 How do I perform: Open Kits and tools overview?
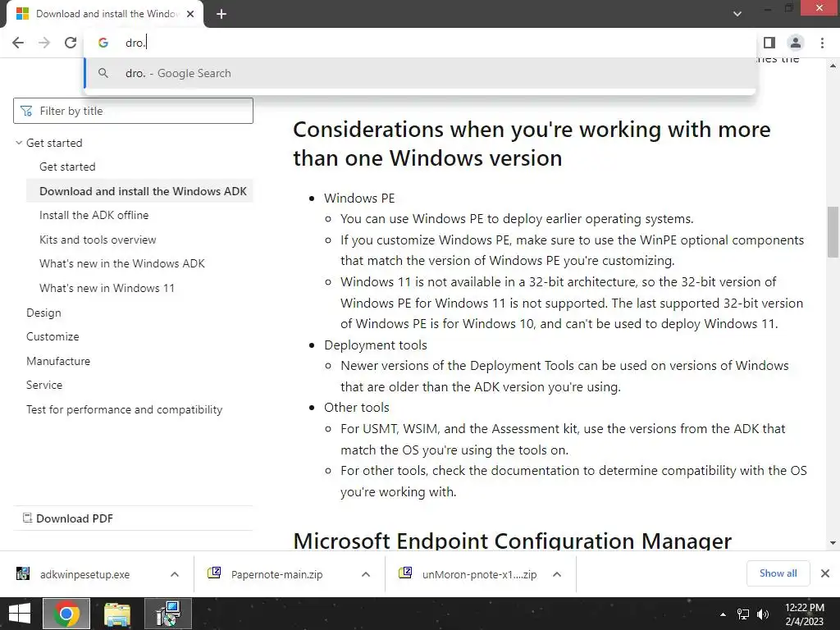pos(98,240)
